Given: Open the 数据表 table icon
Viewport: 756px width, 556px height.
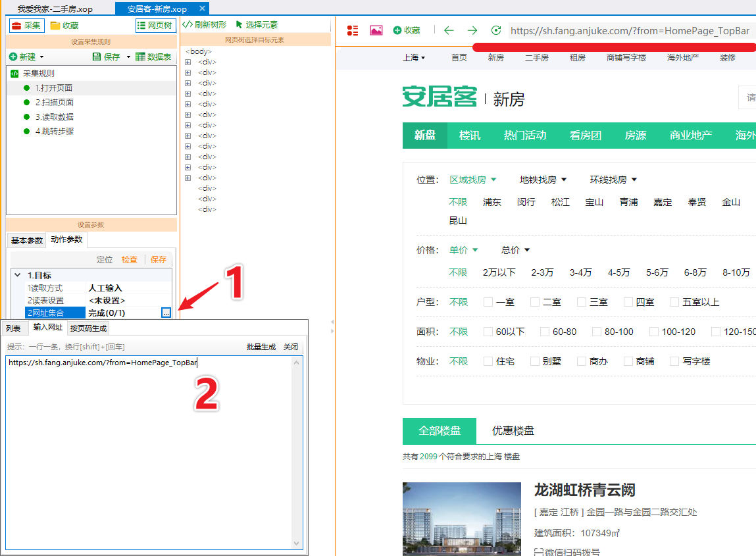Looking at the screenshot, I should point(140,57).
